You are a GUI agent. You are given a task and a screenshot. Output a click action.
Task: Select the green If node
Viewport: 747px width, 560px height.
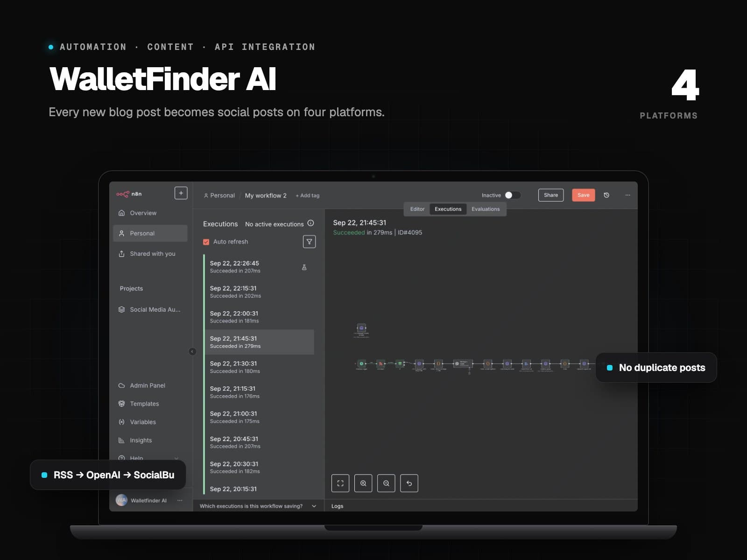400,364
